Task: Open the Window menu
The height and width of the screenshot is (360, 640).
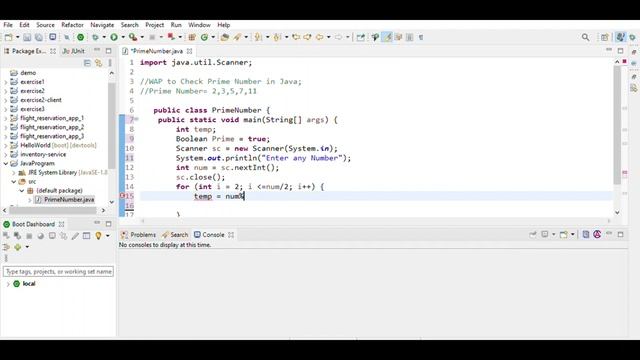Action: 199,25
